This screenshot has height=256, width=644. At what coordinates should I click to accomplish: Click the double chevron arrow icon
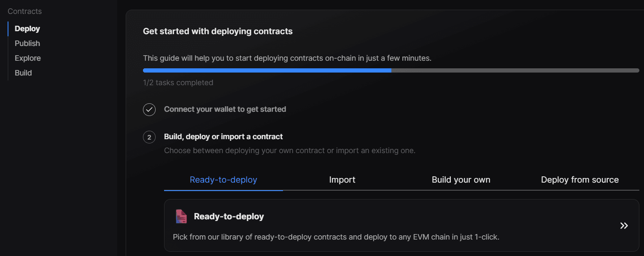(x=624, y=226)
